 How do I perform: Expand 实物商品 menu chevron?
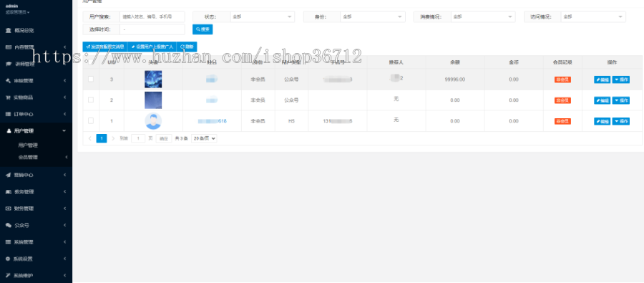[x=65, y=97]
